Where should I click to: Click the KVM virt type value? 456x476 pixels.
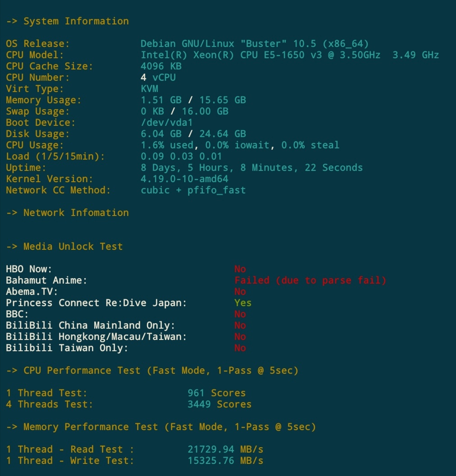[150, 89]
